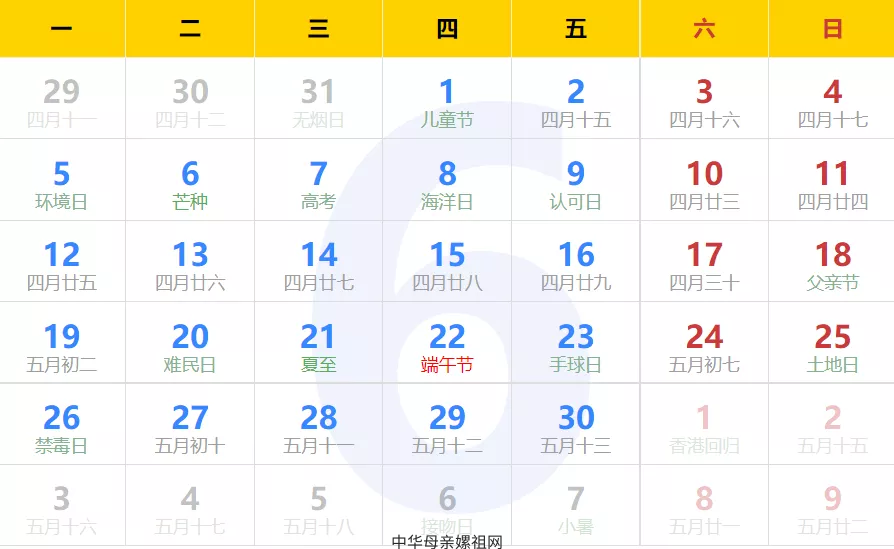This screenshot has width=894, height=549.
Task: Select June 19 五月初二
Action: pyautogui.click(x=62, y=343)
